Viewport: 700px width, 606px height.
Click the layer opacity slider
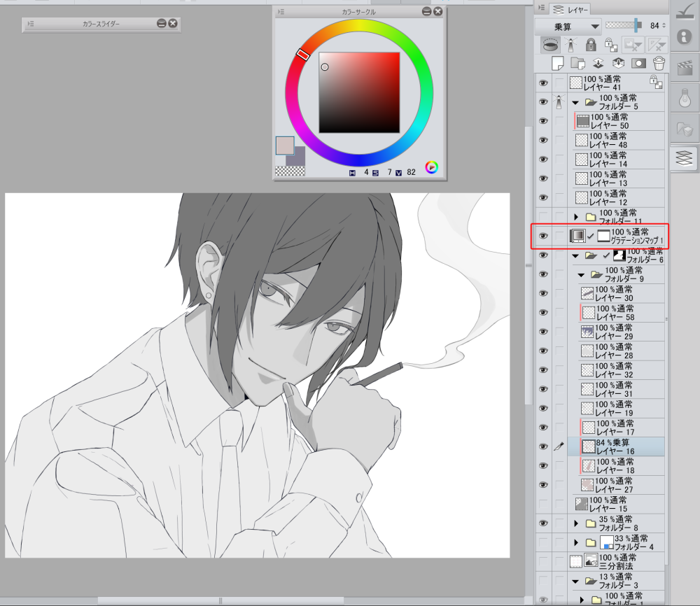point(623,26)
